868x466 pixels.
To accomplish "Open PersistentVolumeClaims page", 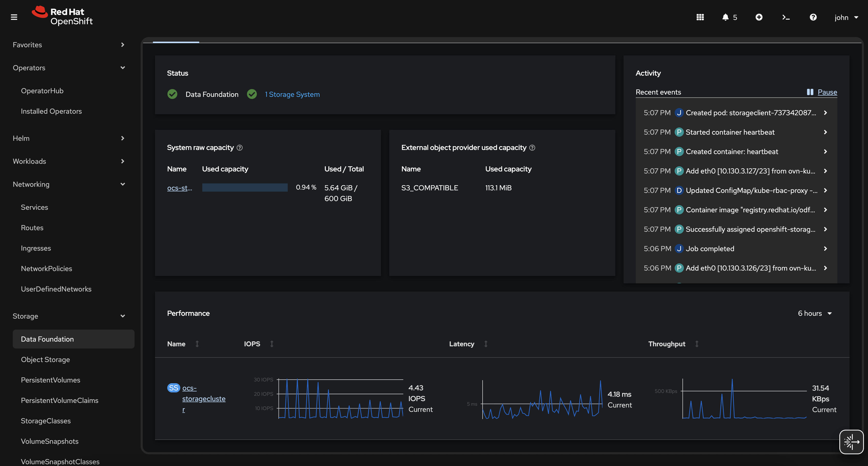I will tap(60, 400).
